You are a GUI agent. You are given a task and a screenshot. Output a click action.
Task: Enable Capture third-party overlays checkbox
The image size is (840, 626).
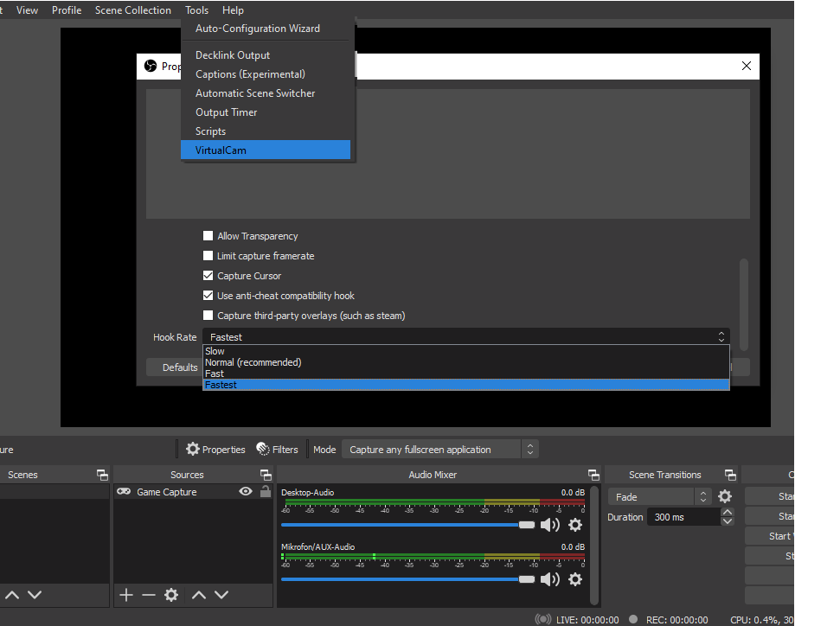208,316
